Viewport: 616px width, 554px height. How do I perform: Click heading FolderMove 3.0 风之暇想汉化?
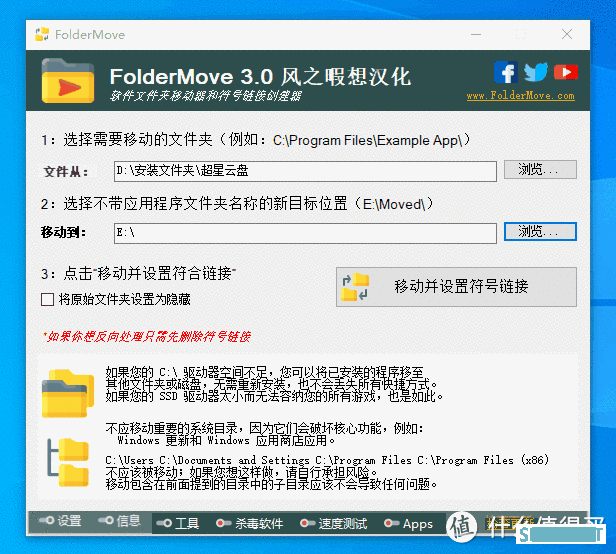click(x=260, y=77)
